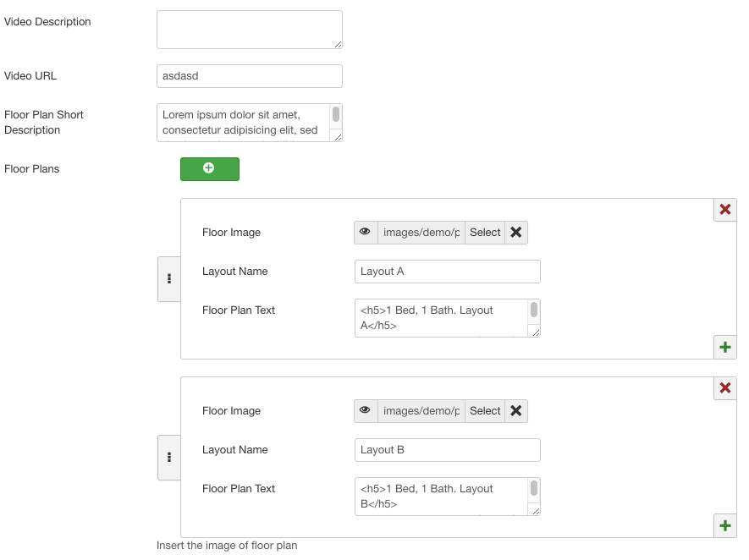This screenshot has width=749, height=560.
Task: Grab the drag handle beside Layout B
Action: click(168, 458)
